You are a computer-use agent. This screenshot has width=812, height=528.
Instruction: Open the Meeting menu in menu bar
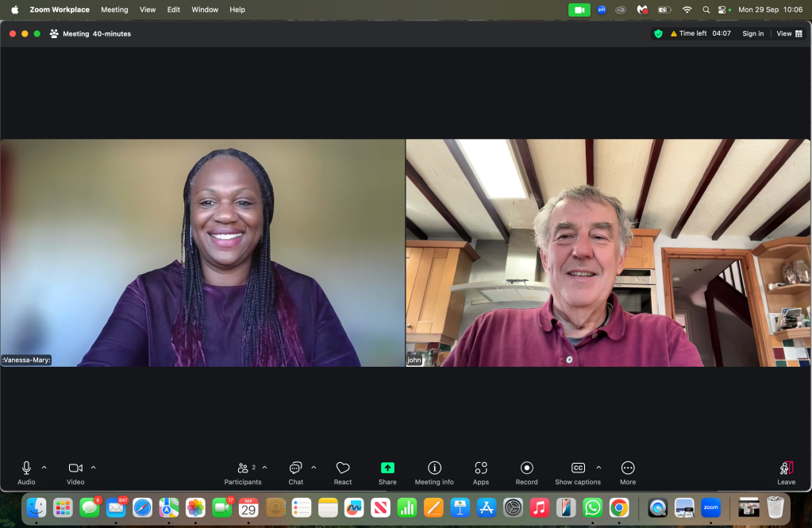click(x=114, y=10)
